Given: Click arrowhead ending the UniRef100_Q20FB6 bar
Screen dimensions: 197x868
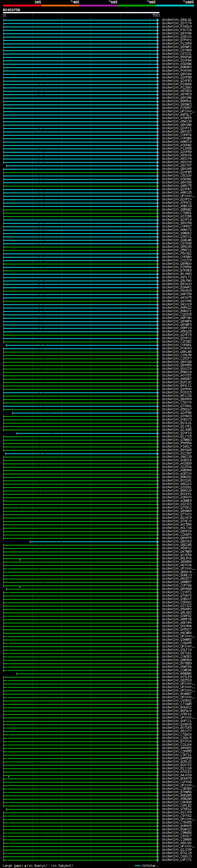Looking at the screenshot, I should tap(158, 413).
